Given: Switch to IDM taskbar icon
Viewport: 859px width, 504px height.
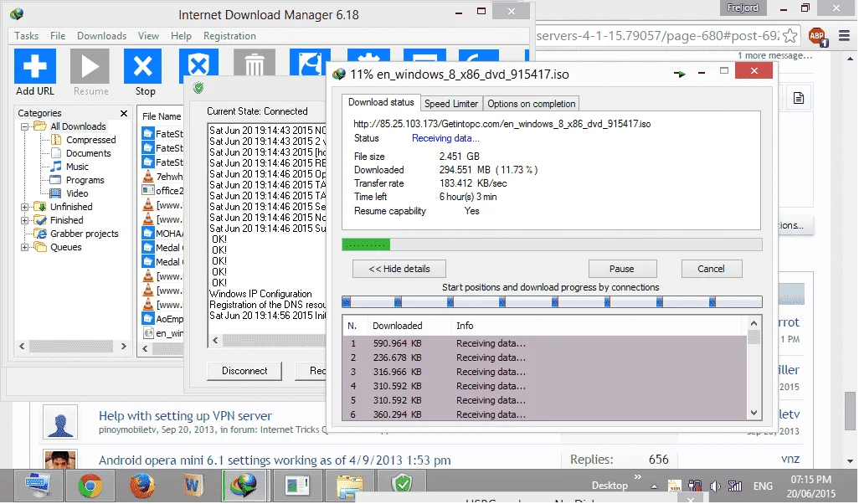Looking at the screenshot, I should pos(244,486).
